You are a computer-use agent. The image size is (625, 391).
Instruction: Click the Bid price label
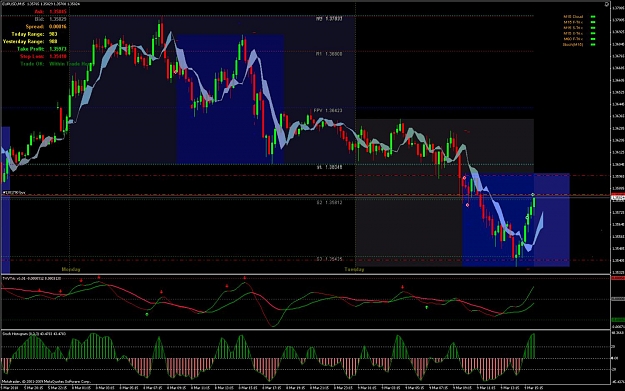click(x=39, y=19)
